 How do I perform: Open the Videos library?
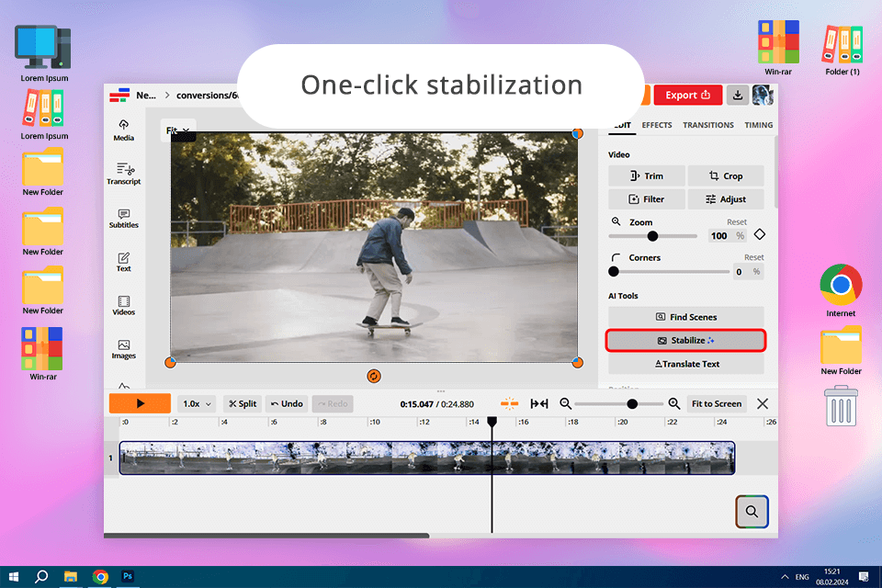124,306
